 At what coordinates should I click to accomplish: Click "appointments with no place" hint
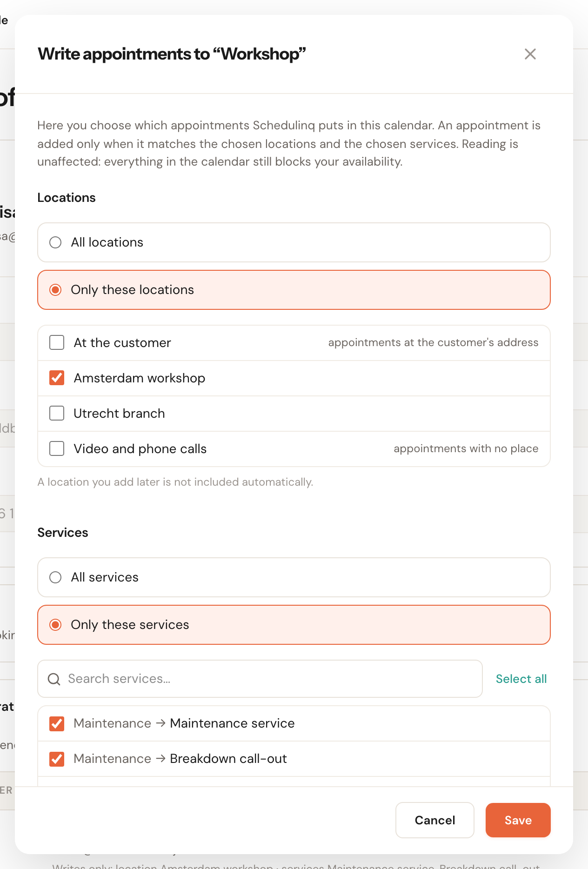point(466,449)
